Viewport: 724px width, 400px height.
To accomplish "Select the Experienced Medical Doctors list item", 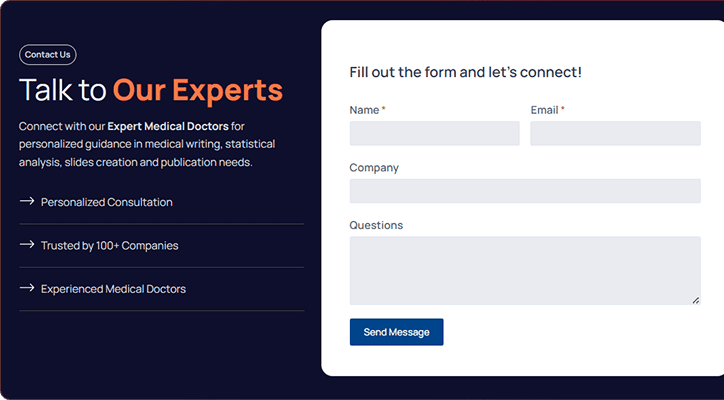I will click(162, 289).
